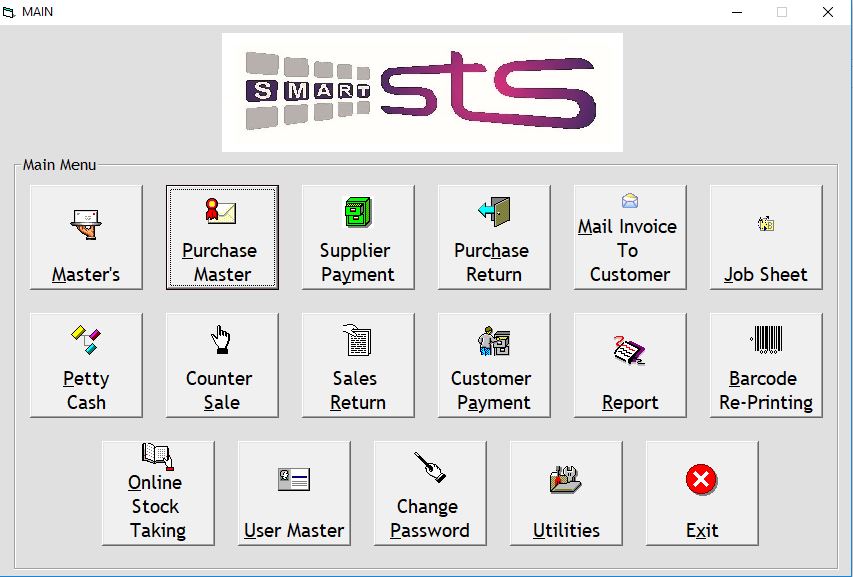Open the Sales Return document icon

coord(358,365)
